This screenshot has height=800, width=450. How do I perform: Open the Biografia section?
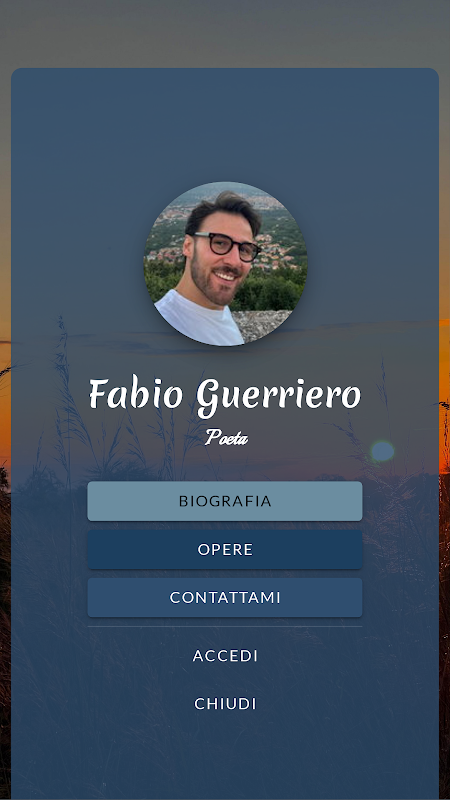[224, 501]
